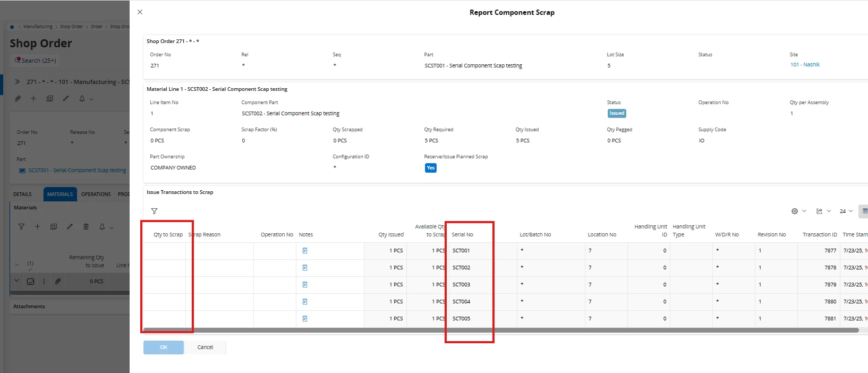Open notes icon for serial SCT003 row
Viewport: 868px width, 373px height.
coord(305,284)
